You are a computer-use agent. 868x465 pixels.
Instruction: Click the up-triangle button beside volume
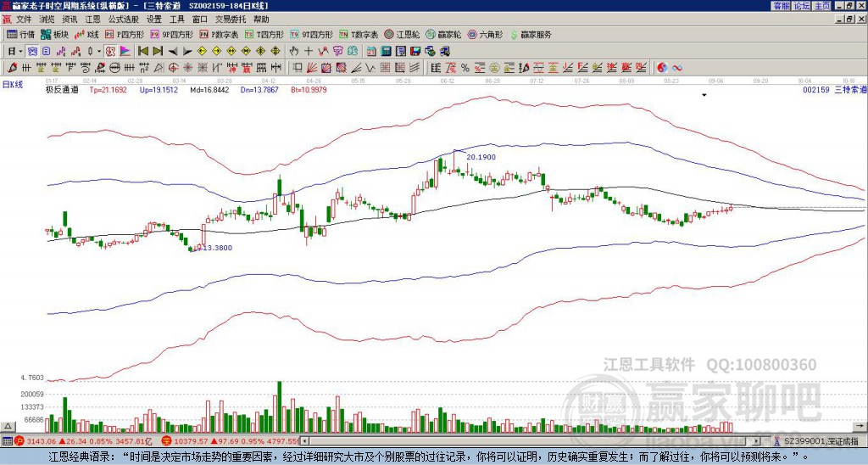coord(8,426)
